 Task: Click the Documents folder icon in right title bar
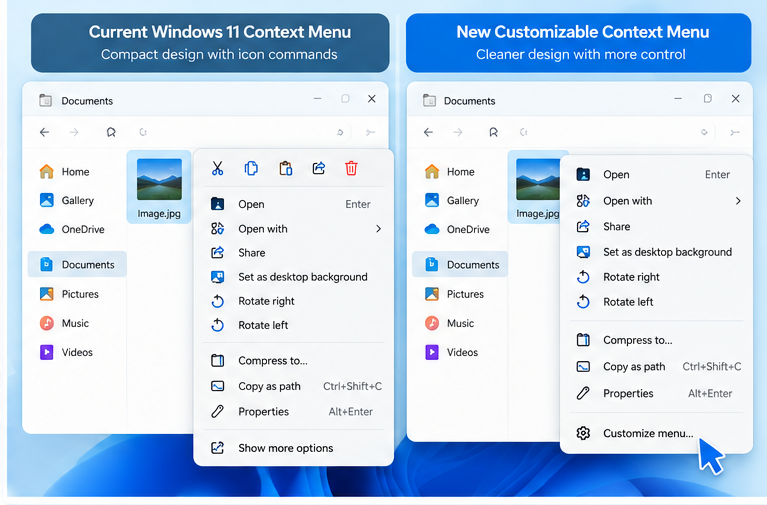pyautogui.click(x=429, y=100)
